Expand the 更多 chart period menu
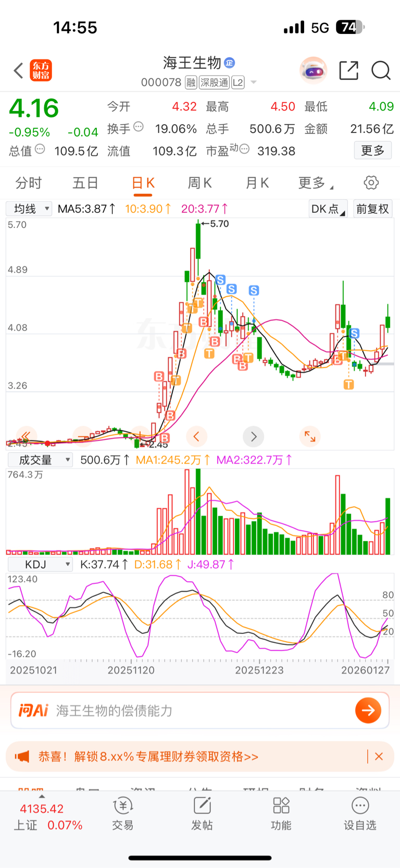Image resolution: width=400 pixels, height=868 pixels. coord(316,183)
